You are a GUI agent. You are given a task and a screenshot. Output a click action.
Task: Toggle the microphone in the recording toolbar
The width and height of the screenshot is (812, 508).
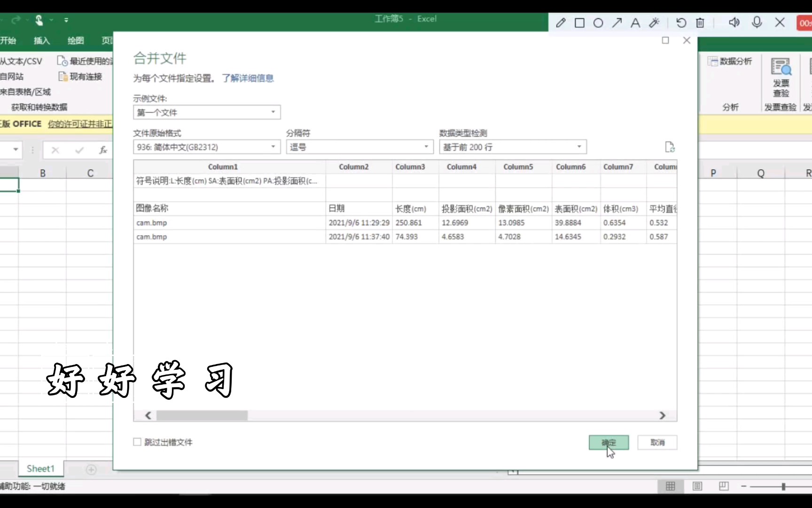757,23
